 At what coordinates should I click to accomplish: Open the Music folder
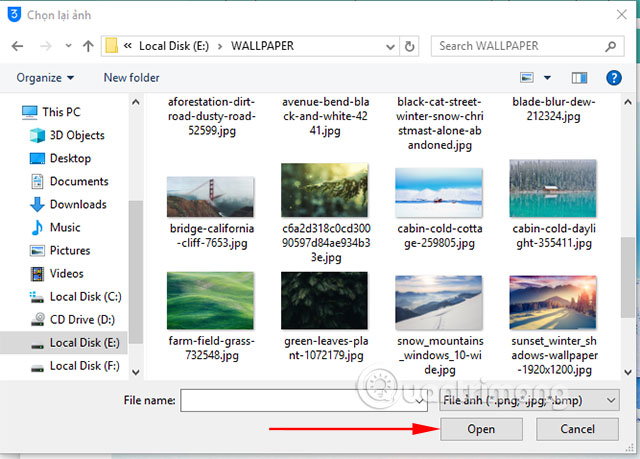pos(55,227)
